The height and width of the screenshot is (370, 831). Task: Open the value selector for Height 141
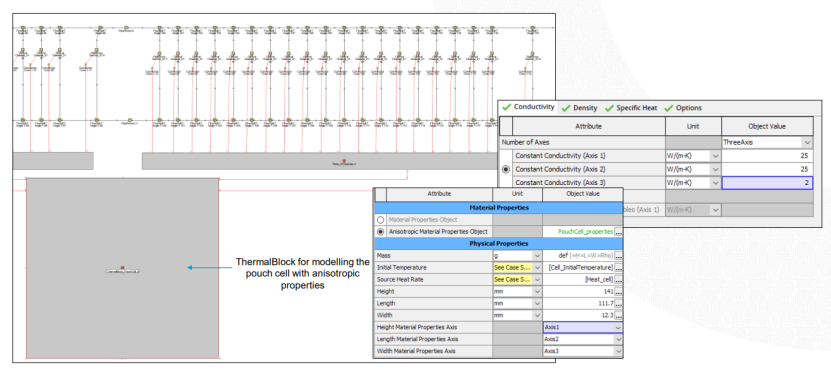point(618,292)
